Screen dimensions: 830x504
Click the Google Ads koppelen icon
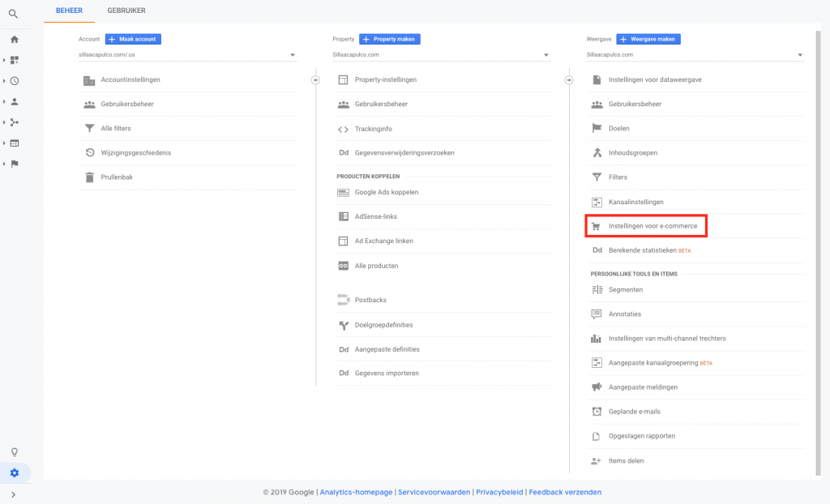coord(343,192)
